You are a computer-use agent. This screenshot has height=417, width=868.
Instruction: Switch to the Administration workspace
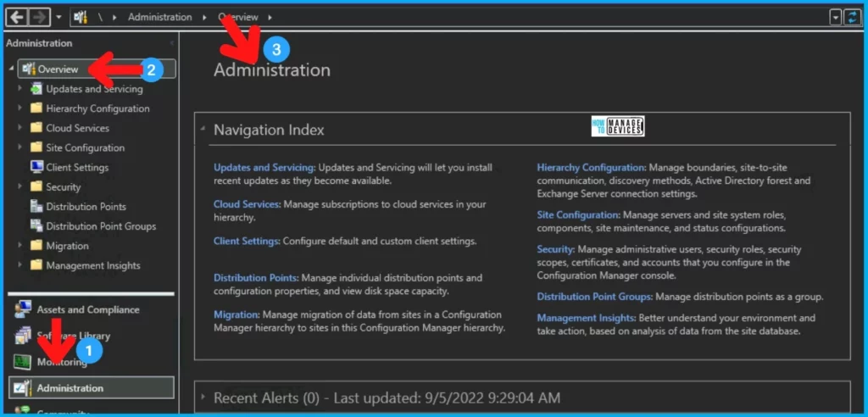click(92, 387)
